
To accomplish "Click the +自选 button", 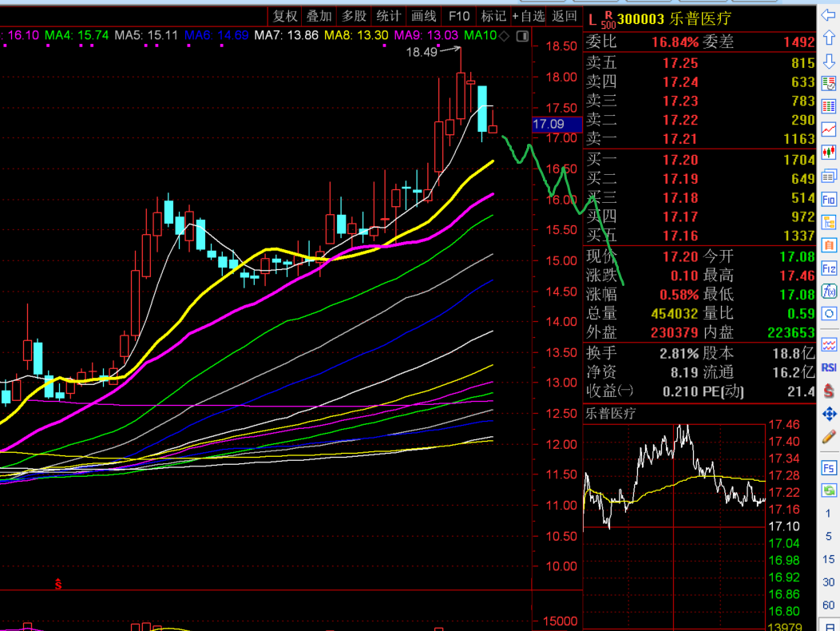I will pyautogui.click(x=529, y=16).
